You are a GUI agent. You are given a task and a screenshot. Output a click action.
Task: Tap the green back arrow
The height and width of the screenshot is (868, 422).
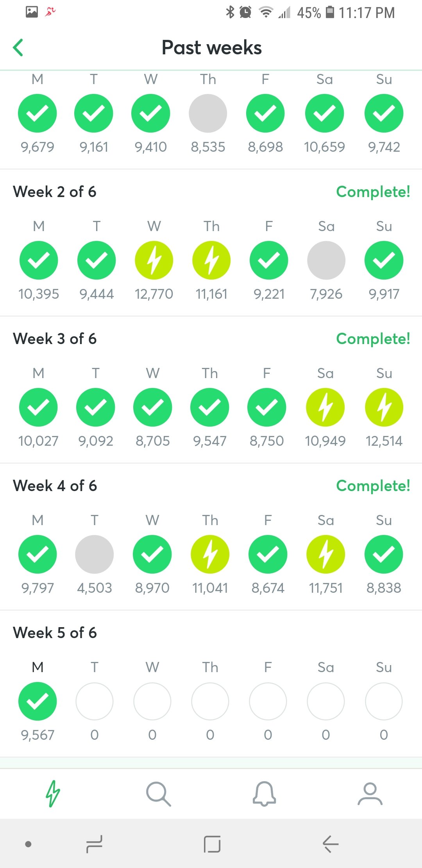(x=18, y=48)
